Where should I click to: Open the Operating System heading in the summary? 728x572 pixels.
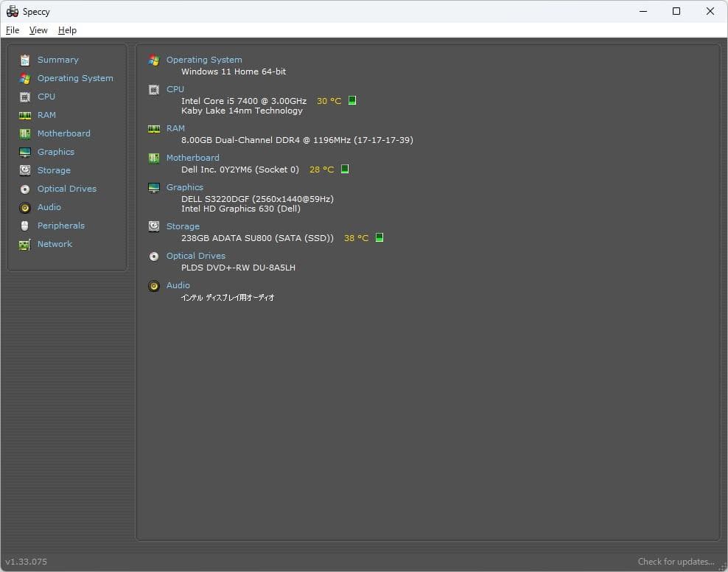coord(204,60)
